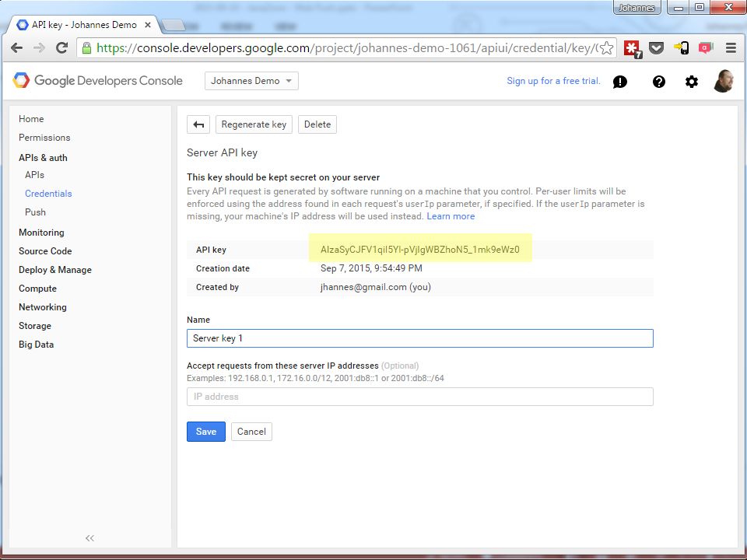The width and height of the screenshot is (747, 560).
Task: Click the Google Developers Console logo
Action: pyautogui.click(x=97, y=80)
